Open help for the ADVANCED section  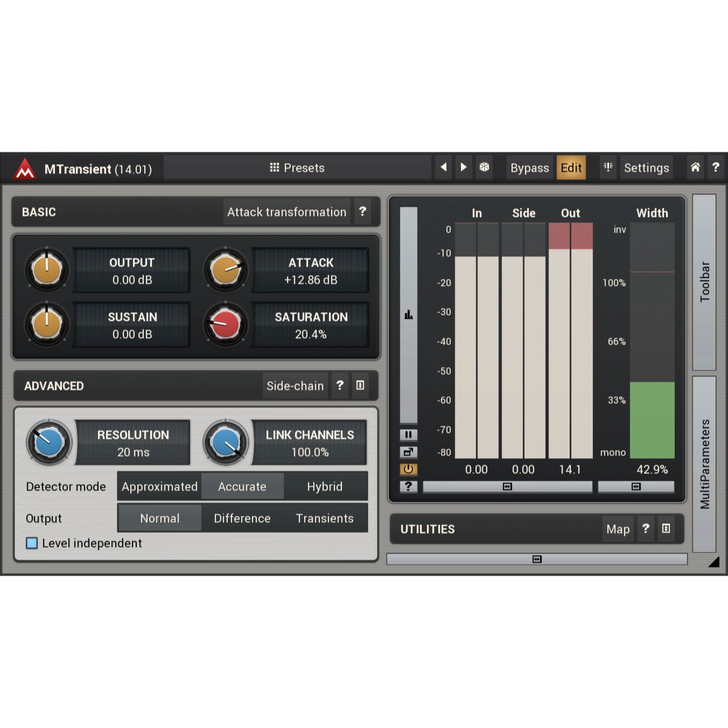click(340, 385)
